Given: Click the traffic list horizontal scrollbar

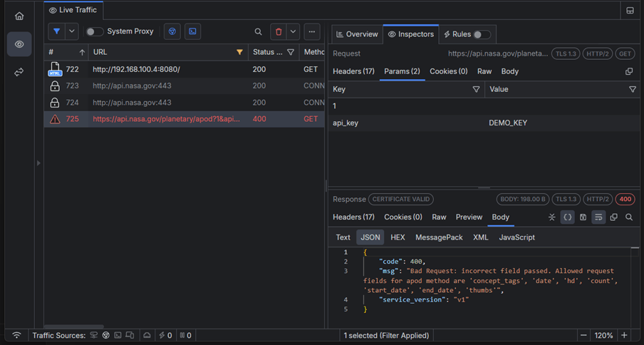Looking at the screenshot, I should (x=74, y=326).
